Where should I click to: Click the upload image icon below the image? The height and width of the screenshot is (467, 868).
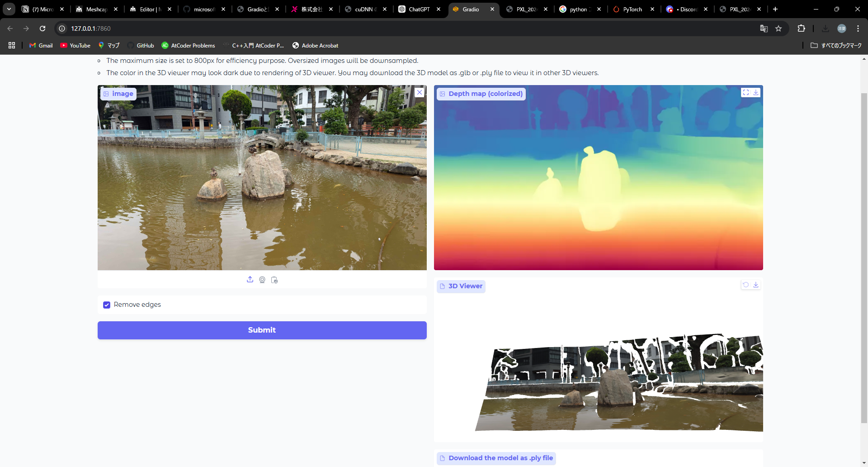click(250, 280)
